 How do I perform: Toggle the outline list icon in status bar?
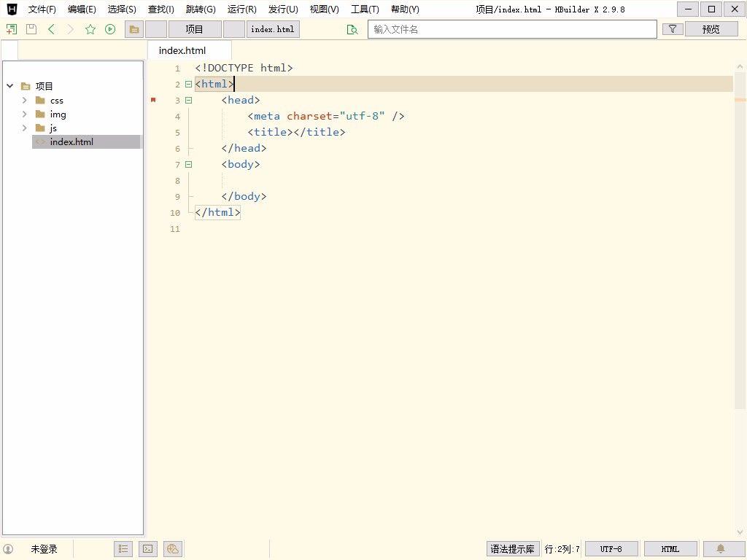pyautogui.click(x=123, y=549)
